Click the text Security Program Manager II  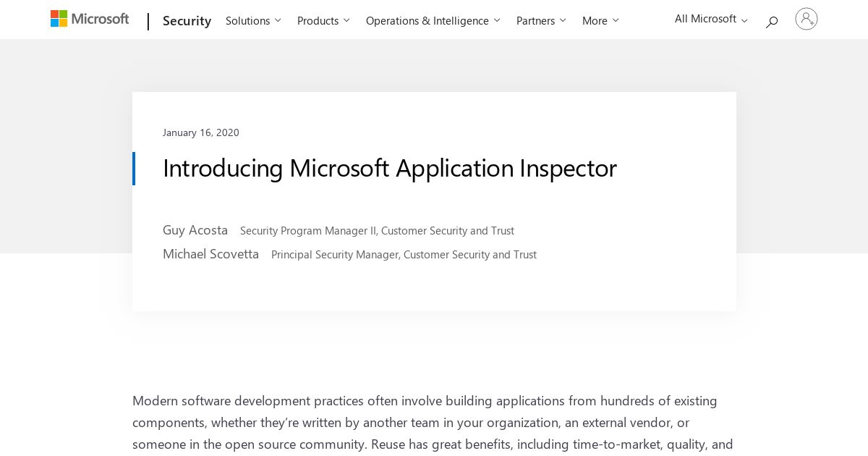(308, 231)
